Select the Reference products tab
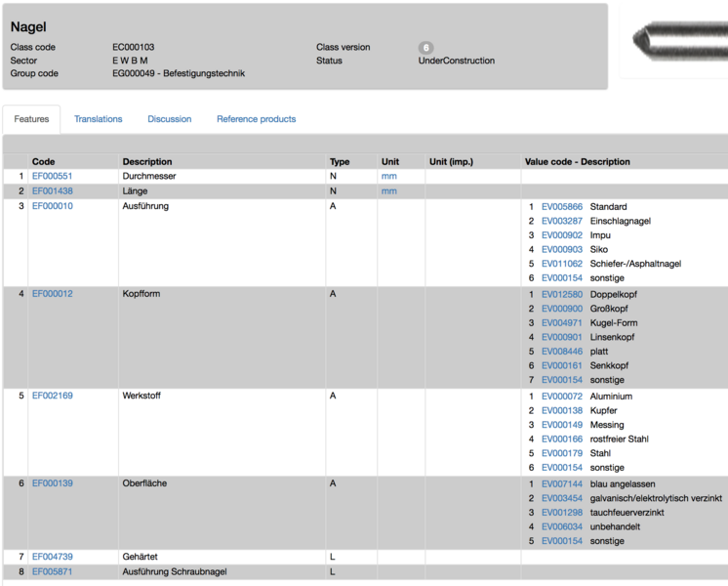The height and width of the screenshot is (586, 728). (x=256, y=119)
